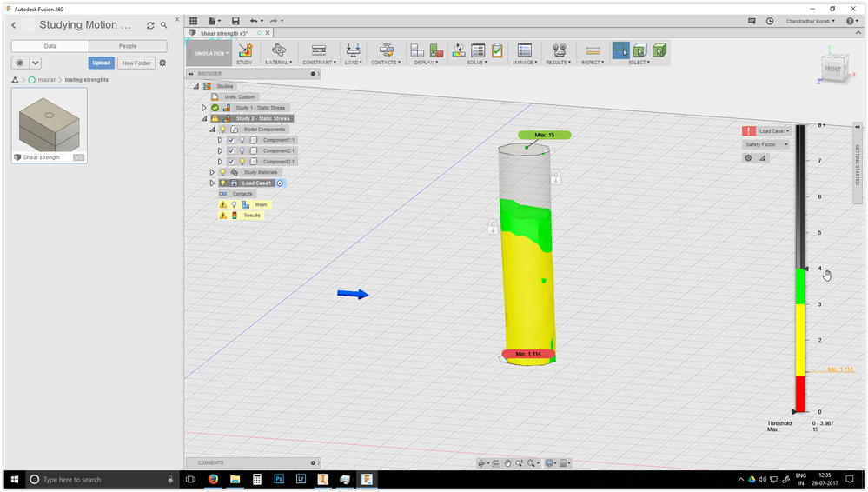This screenshot has height=492, width=868.
Task: Click the green-red Display toolbar icon
Action: (x=436, y=50)
